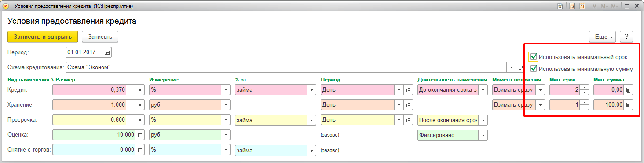Image resolution: width=644 pixels, height=163 pixels.
Task: Expand the Снятие с торгов row '% от' dropdown
Action: pyautogui.click(x=312, y=150)
